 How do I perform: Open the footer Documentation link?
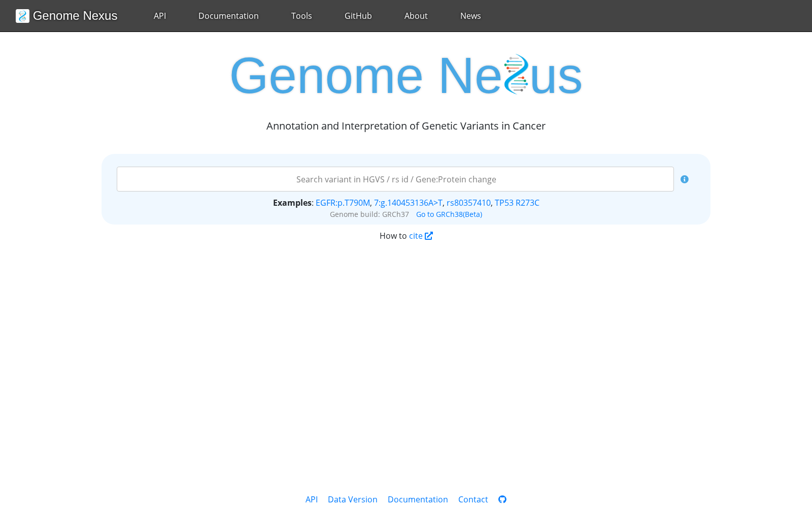[x=418, y=499]
